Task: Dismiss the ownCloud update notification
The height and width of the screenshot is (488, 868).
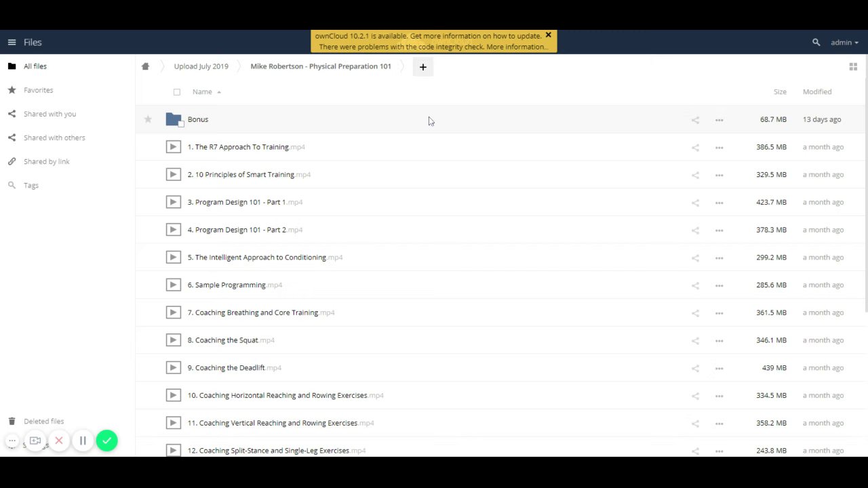Action: 548,35
